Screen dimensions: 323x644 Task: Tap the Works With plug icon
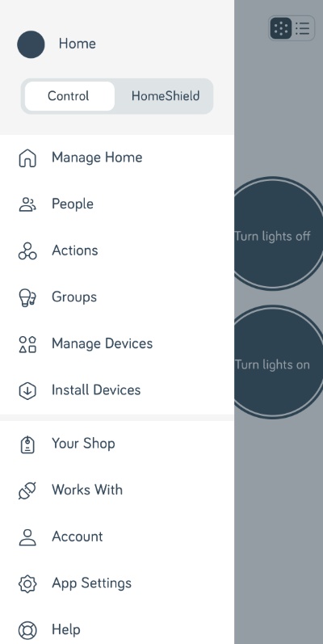click(x=27, y=490)
